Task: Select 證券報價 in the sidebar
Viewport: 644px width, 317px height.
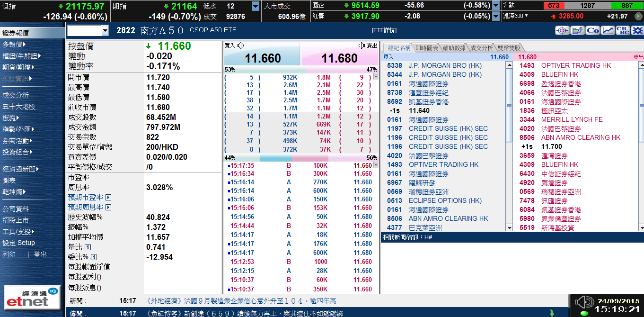Action: tap(32, 33)
